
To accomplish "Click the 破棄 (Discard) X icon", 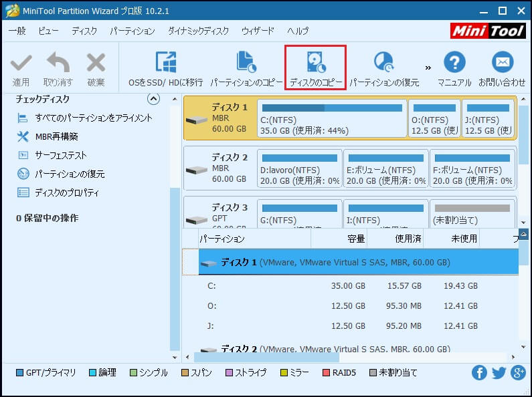I will click(96, 63).
